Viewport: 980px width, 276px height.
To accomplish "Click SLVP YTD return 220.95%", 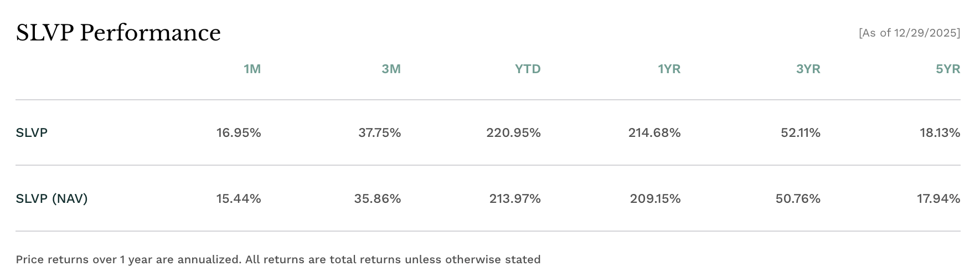I will click(x=513, y=133).
